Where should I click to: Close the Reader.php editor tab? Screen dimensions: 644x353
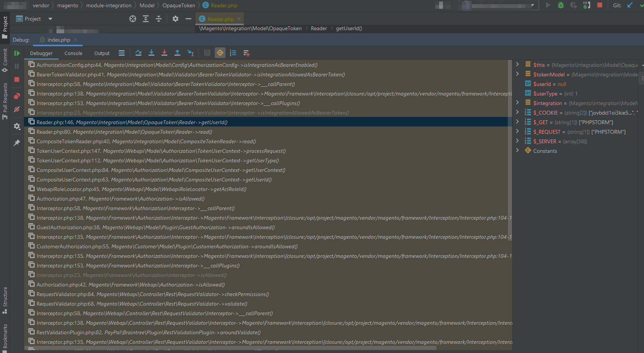[x=239, y=19]
